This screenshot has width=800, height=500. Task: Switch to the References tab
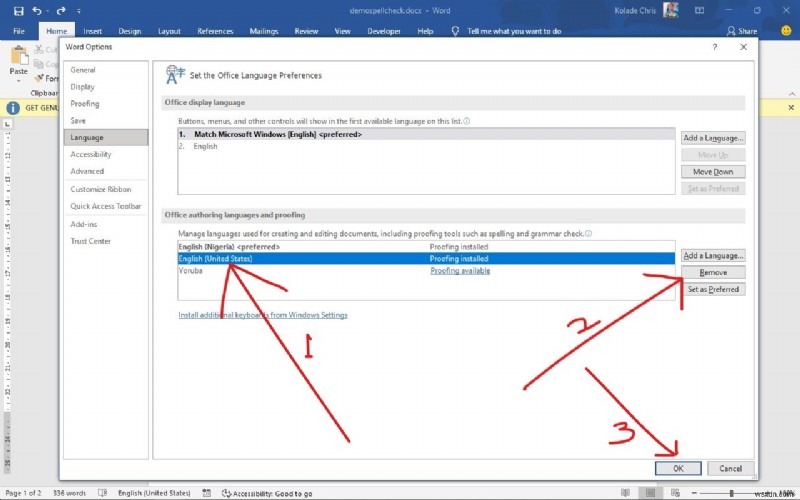coord(215,31)
